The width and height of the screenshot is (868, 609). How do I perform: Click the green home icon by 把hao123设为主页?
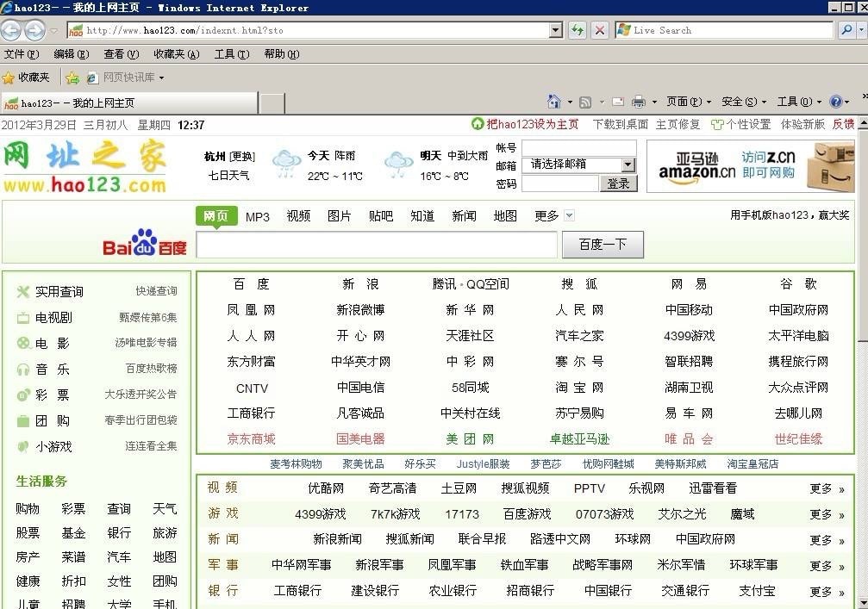[x=478, y=124]
